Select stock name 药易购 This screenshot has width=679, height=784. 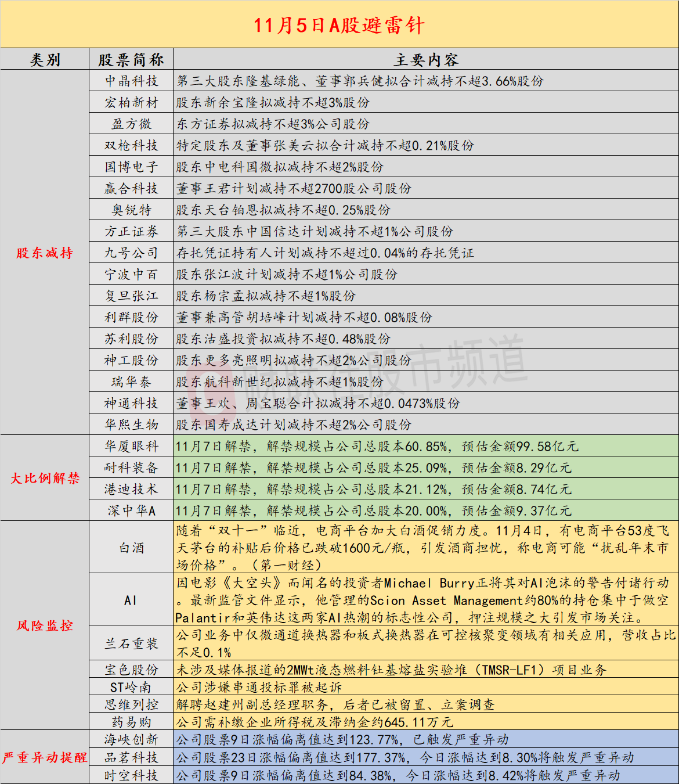click(x=131, y=722)
